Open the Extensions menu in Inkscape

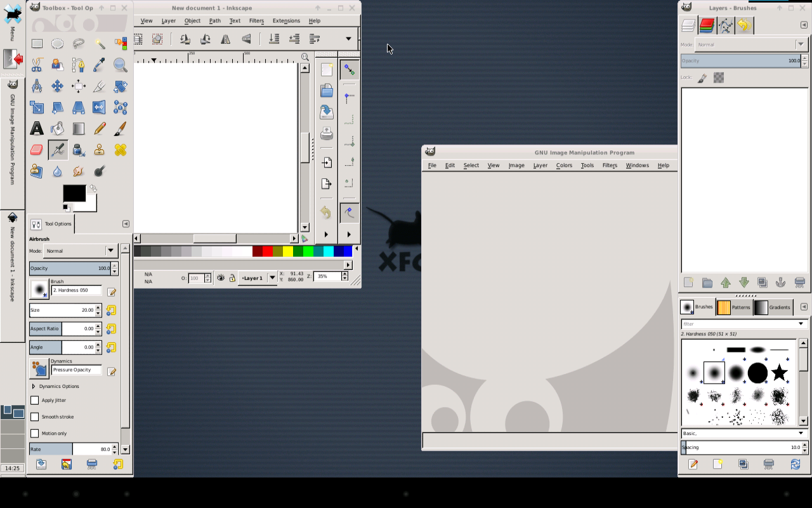click(286, 20)
